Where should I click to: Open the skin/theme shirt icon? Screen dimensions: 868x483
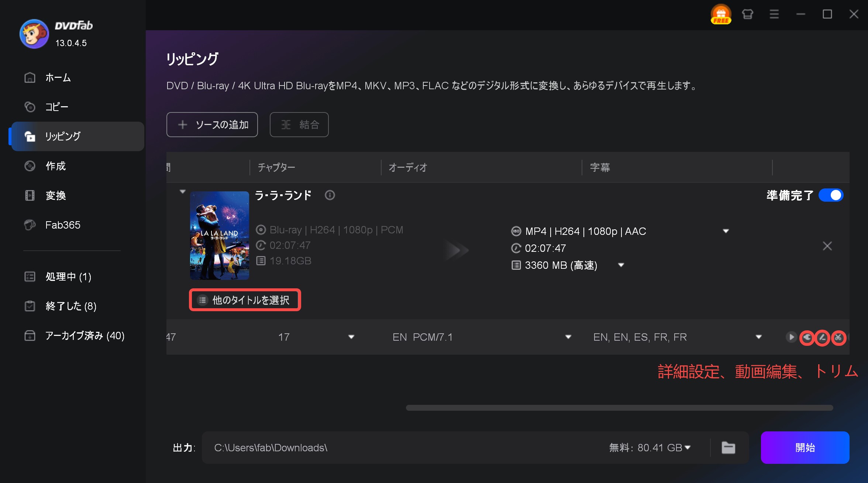[748, 14]
